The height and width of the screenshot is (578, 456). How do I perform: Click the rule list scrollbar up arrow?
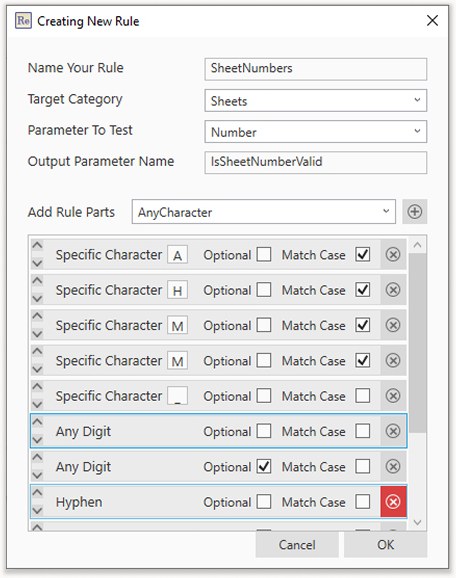tap(417, 245)
